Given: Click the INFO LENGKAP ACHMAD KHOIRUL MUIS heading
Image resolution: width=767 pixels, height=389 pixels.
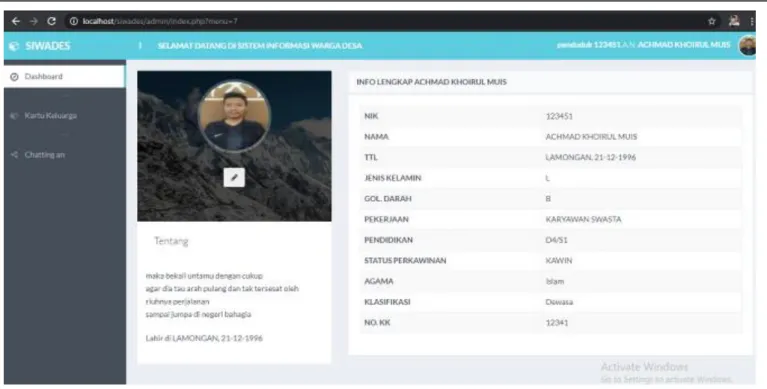Looking at the screenshot, I should (431, 82).
